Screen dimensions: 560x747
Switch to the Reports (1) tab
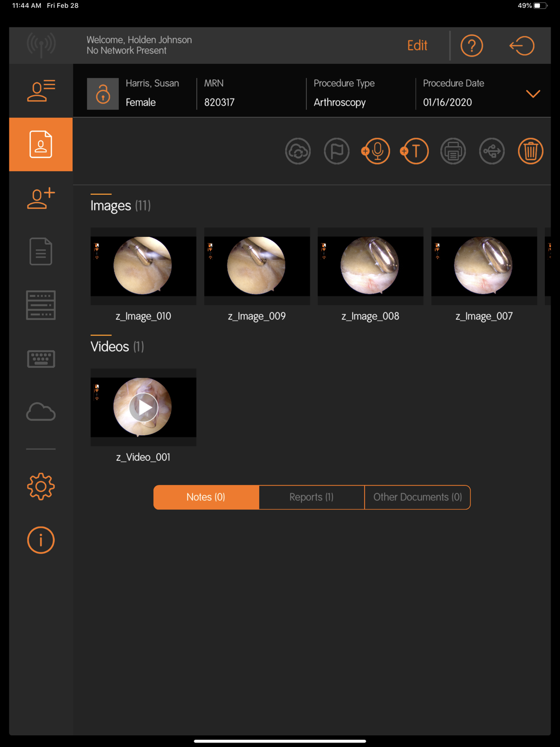click(x=312, y=497)
